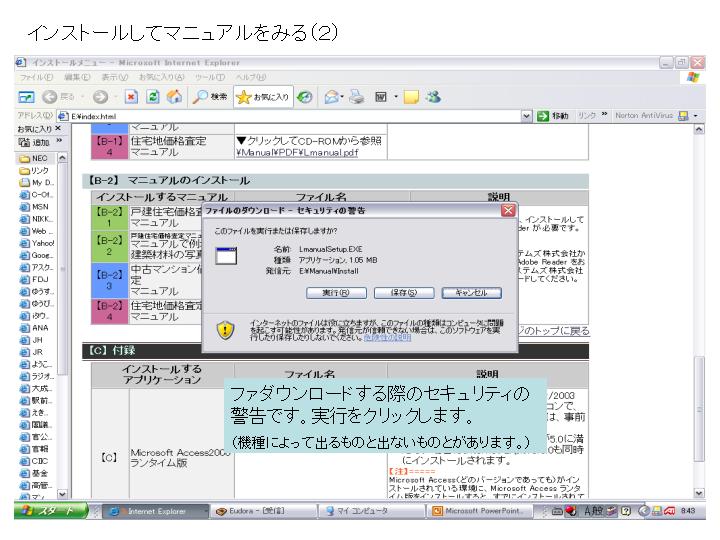
Task: Click the system tray clock 8:43
Action: pyautogui.click(x=688, y=511)
